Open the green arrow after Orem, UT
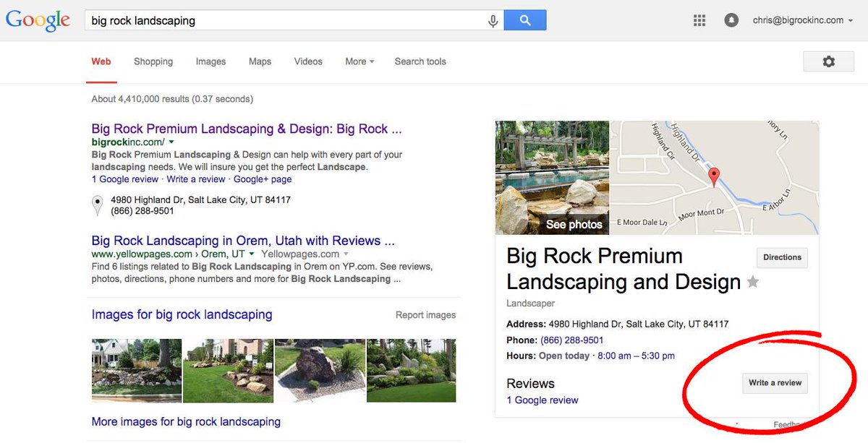The height and width of the screenshot is (443, 868). coord(252,254)
